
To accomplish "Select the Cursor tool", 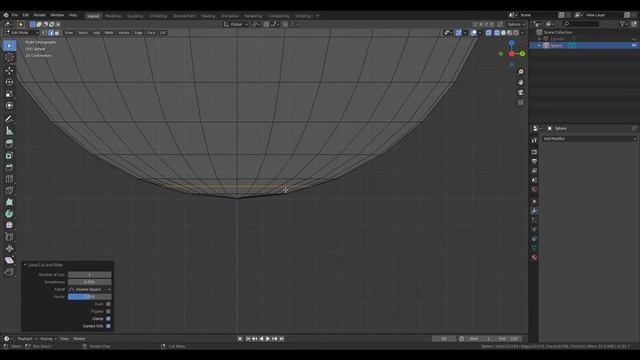I will coord(9,57).
